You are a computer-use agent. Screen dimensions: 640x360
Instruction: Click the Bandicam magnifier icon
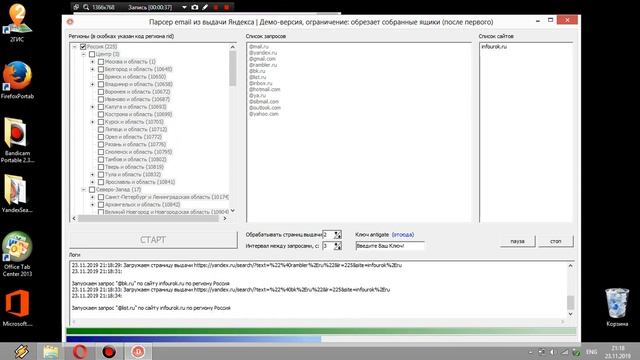click(86, 7)
